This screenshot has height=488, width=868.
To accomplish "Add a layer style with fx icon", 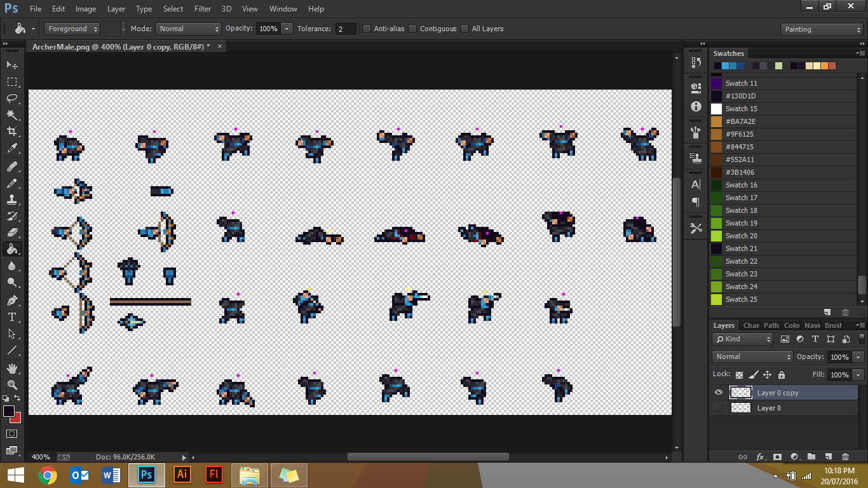I will [760, 457].
